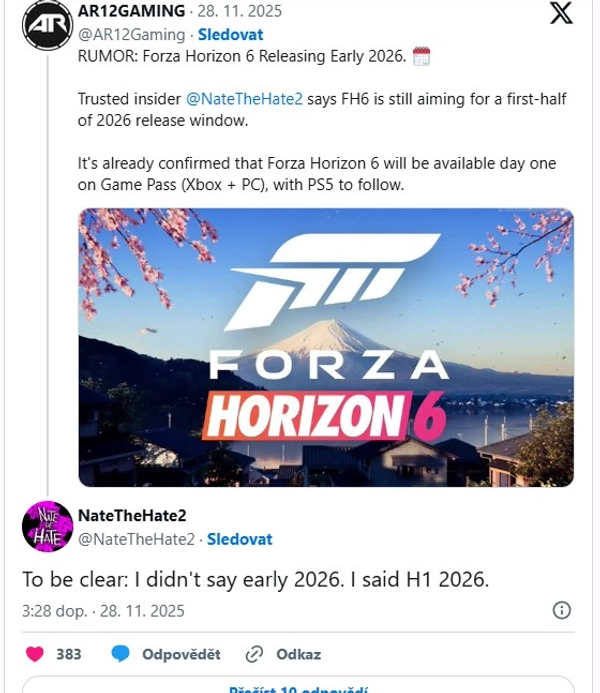The image size is (600, 693).
Task: Click the read replies button at bottom
Action: pyautogui.click(x=299, y=688)
